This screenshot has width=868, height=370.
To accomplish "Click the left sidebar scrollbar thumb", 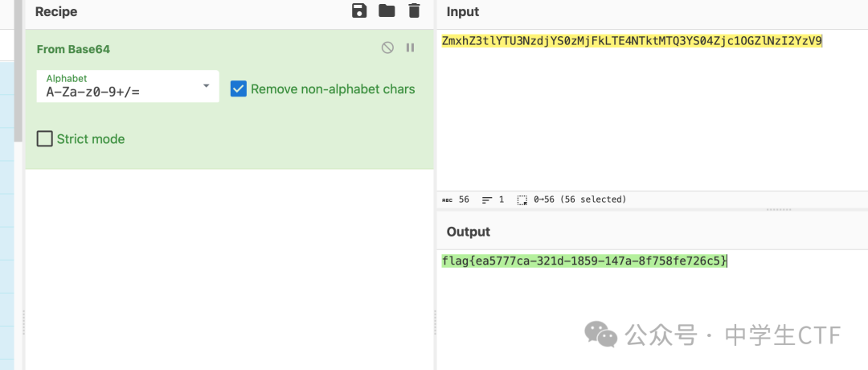I will [18, 72].
